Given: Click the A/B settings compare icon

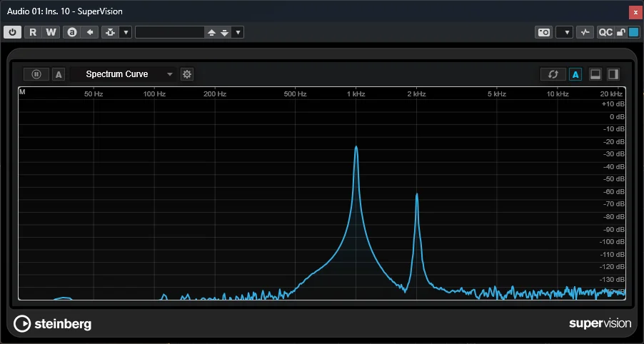Looking at the screenshot, I should point(72,32).
